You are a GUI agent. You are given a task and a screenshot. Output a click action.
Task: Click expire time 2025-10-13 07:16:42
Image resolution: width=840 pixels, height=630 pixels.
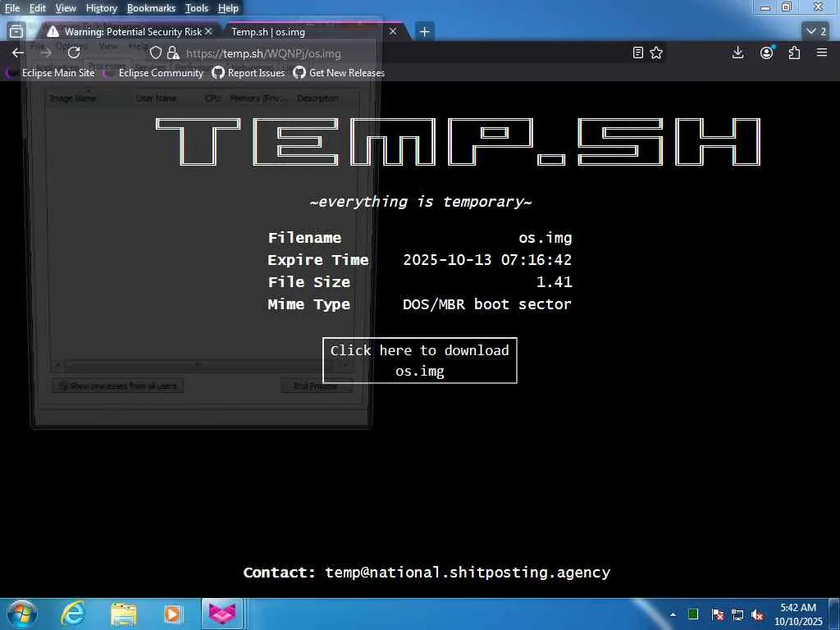point(487,260)
